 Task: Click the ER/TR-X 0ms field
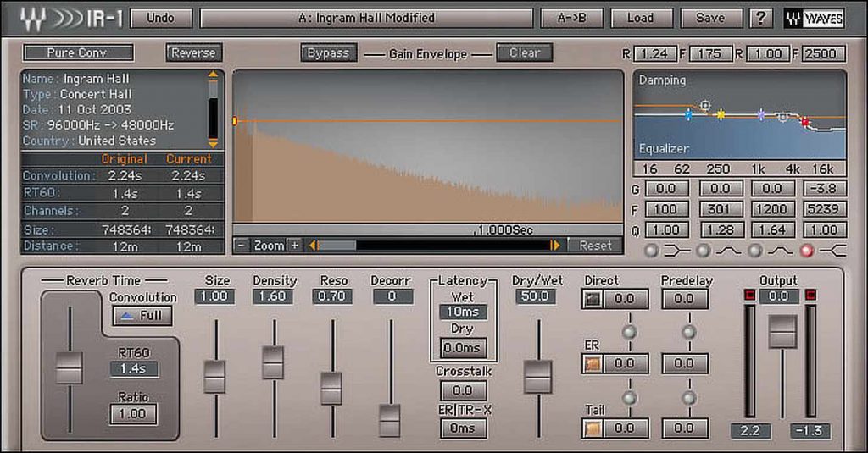coord(463,428)
